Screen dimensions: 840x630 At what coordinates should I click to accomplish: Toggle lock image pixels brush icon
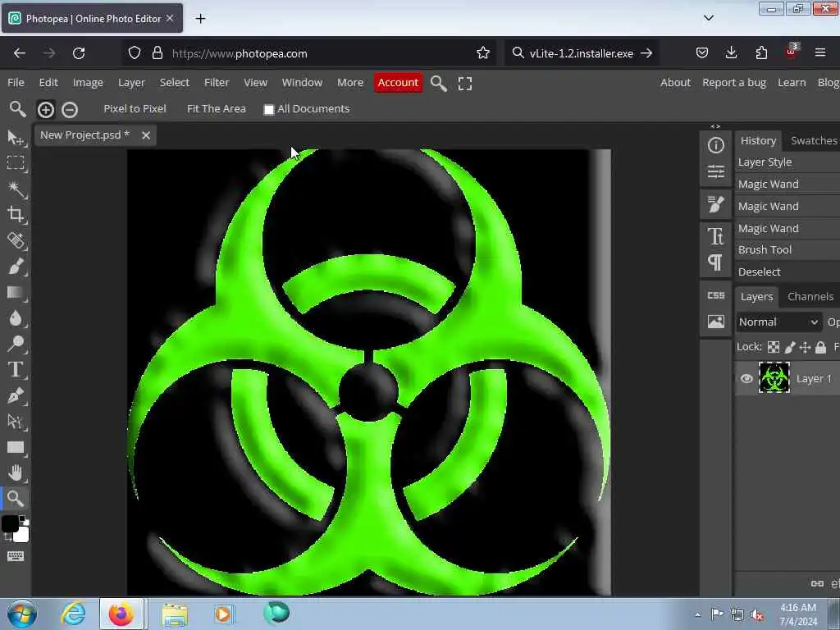[790, 347]
